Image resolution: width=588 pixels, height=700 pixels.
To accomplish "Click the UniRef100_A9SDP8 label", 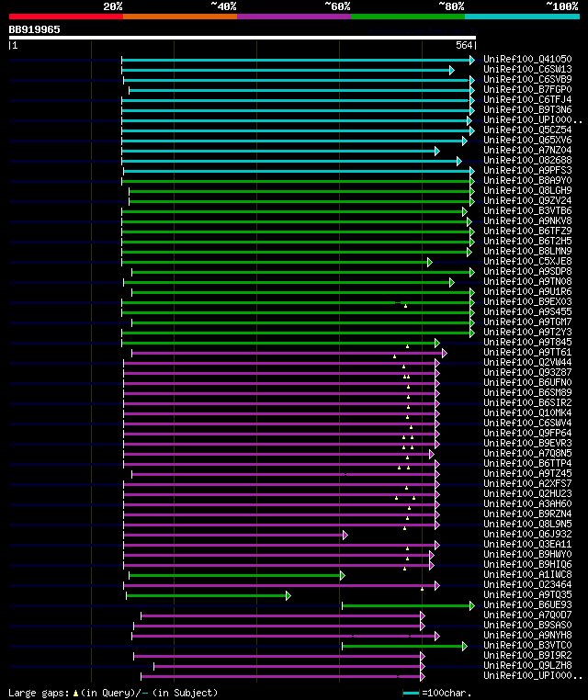I will 527,271.
